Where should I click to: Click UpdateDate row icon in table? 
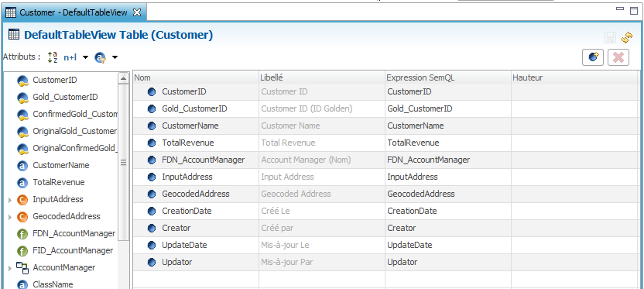pos(152,246)
